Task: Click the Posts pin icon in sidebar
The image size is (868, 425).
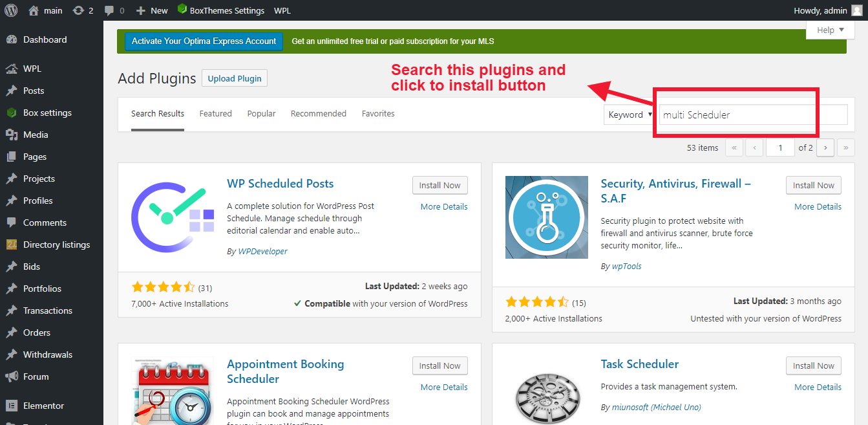Action: [11, 91]
